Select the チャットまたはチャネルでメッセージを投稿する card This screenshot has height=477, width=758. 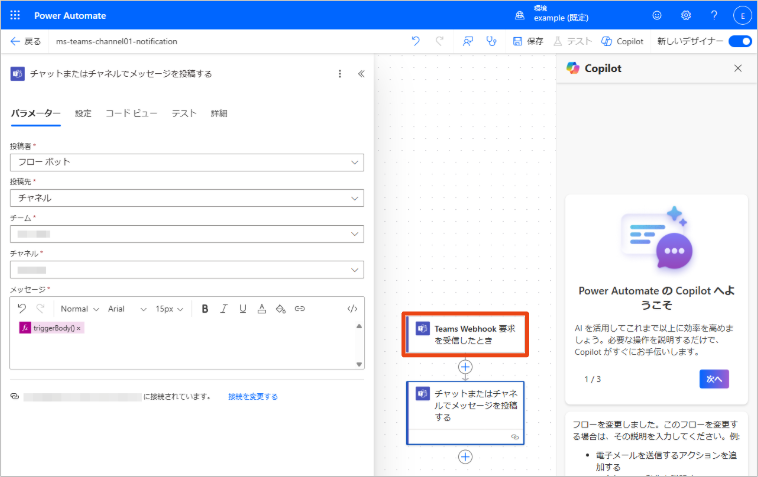coord(465,413)
